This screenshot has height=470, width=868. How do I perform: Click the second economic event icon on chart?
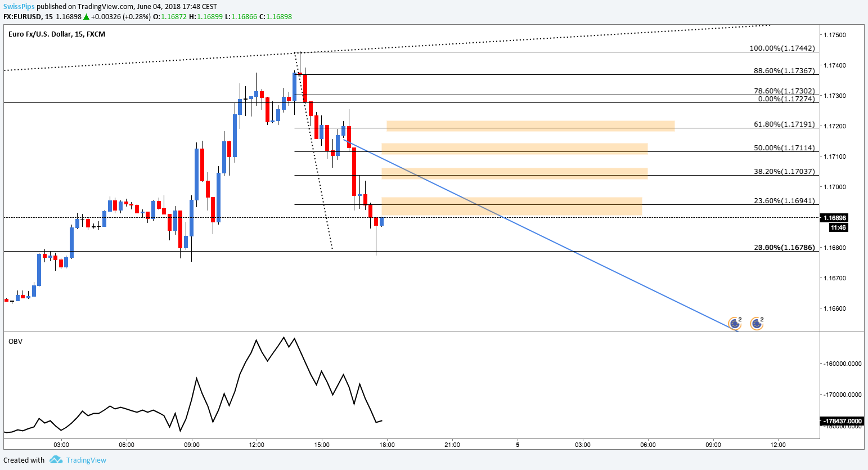point(757,323)
